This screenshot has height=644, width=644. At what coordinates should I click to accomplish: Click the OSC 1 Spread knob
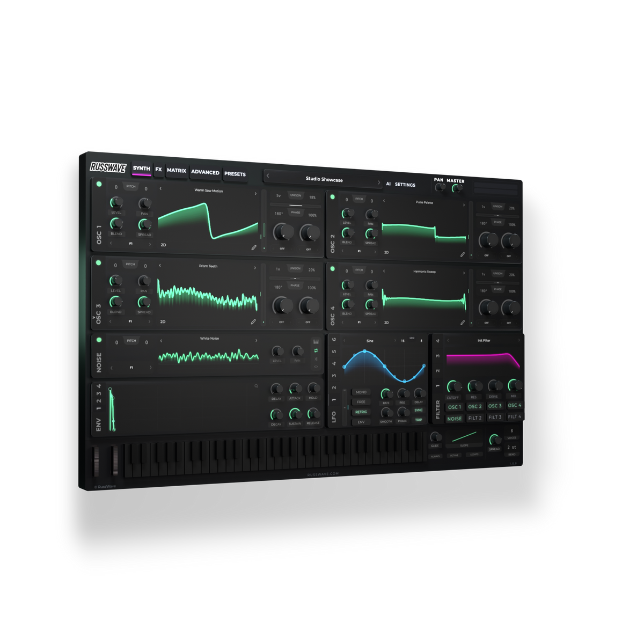(144, 225)
